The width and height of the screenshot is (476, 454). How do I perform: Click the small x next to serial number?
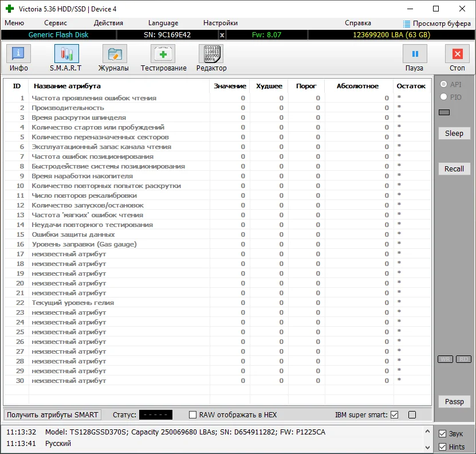(x=222, y=35)
